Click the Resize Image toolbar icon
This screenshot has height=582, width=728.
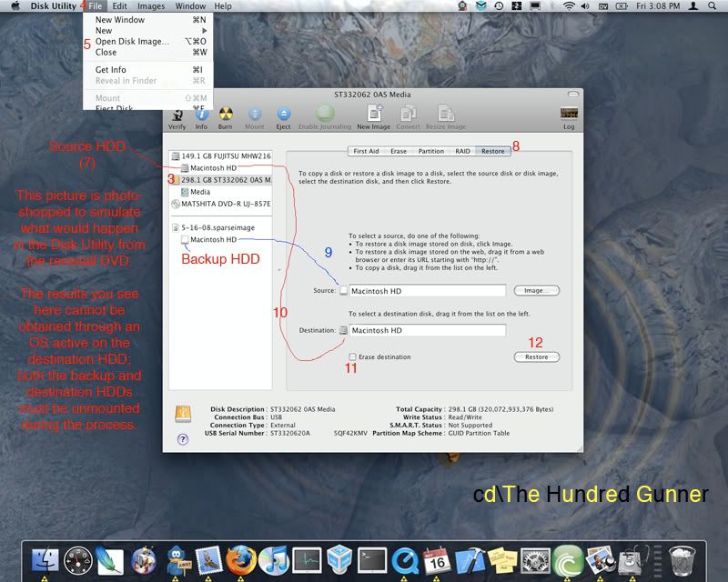[446, 118]
